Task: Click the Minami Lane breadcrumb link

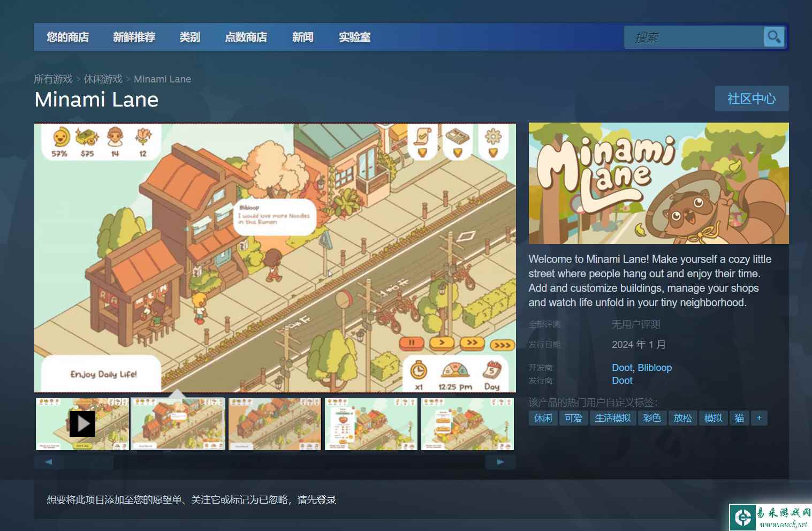Action: click(x=162, y=79)
